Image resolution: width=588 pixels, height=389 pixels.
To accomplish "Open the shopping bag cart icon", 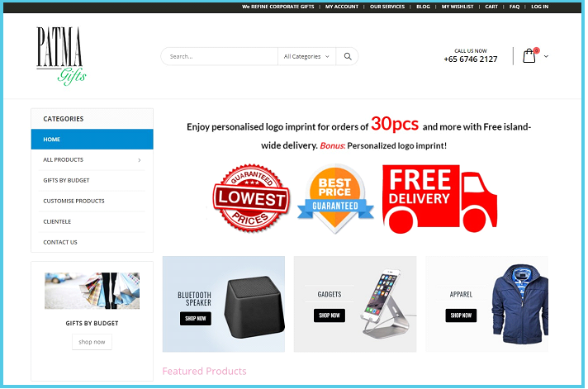I will 529,56.
